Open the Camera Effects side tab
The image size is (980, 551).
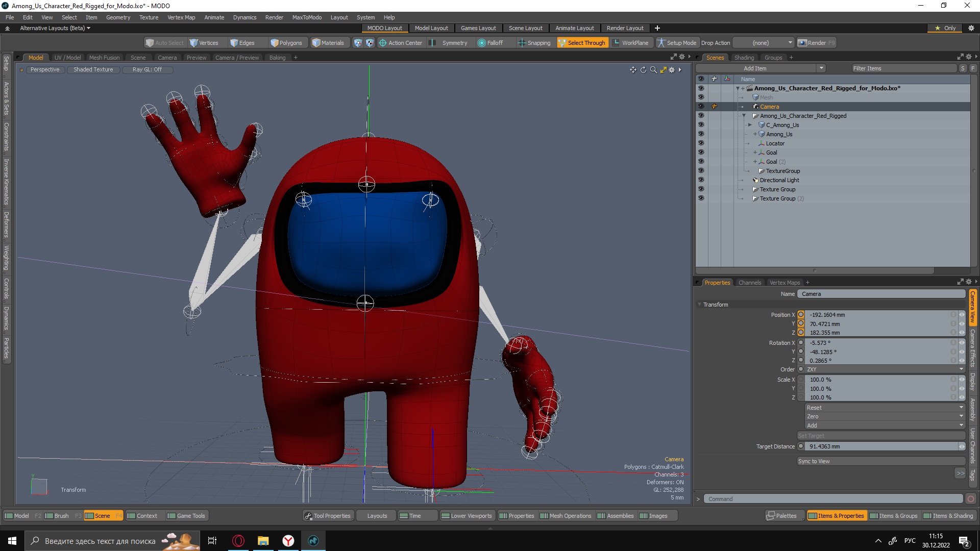(973, 348)
